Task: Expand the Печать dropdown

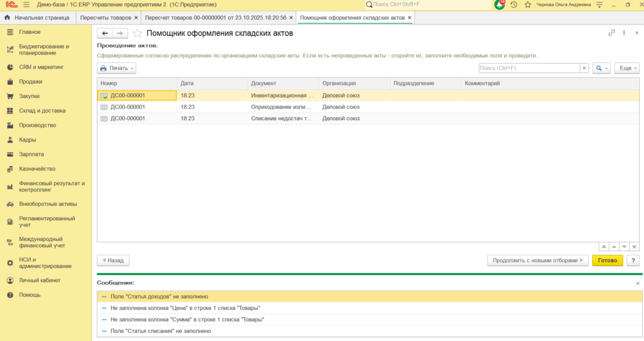Action: pyautogui.click(x=116, y=68)
